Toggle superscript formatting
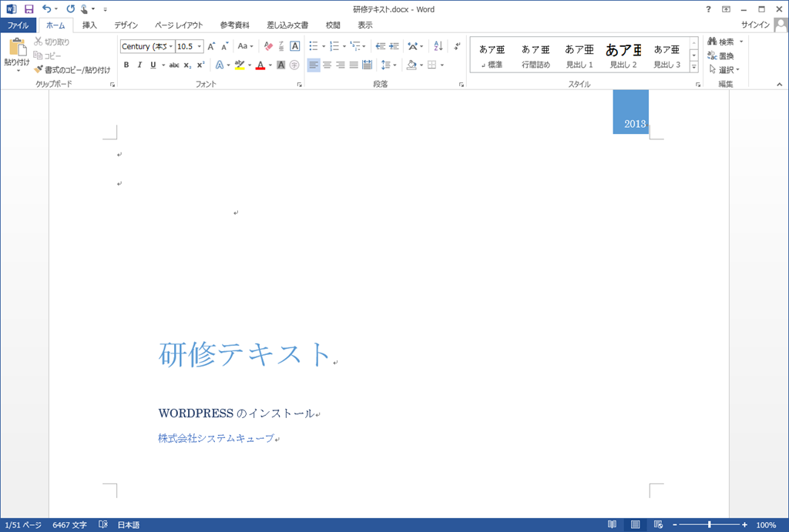Viewport: 789px width, 532px height. pyautogui.click(x=200, y=65)
